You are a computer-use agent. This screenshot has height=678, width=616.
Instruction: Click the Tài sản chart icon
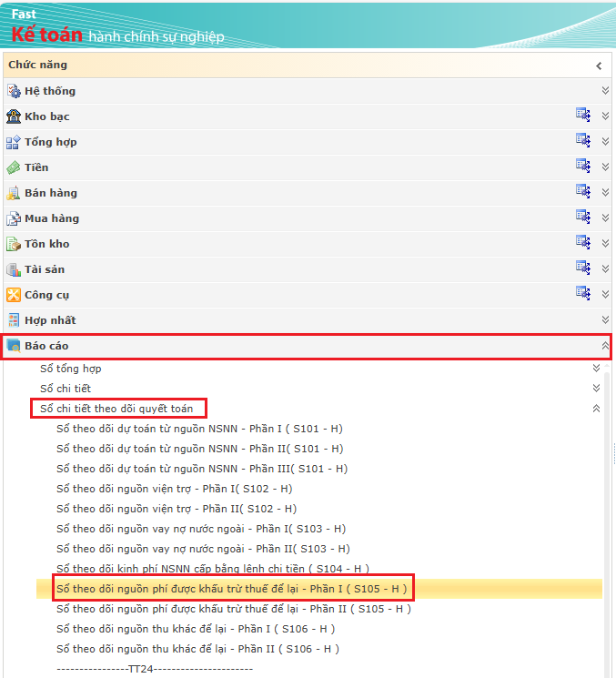[14, 269]
